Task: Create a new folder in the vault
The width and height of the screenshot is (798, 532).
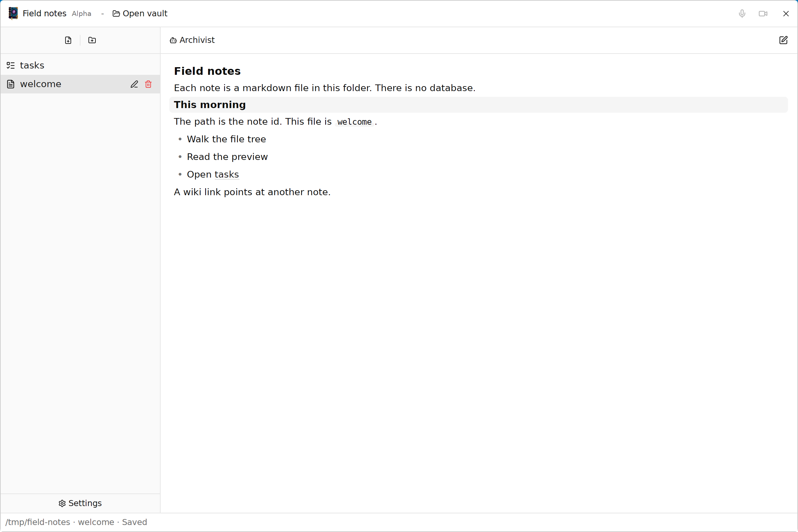Action: (92, 40)
